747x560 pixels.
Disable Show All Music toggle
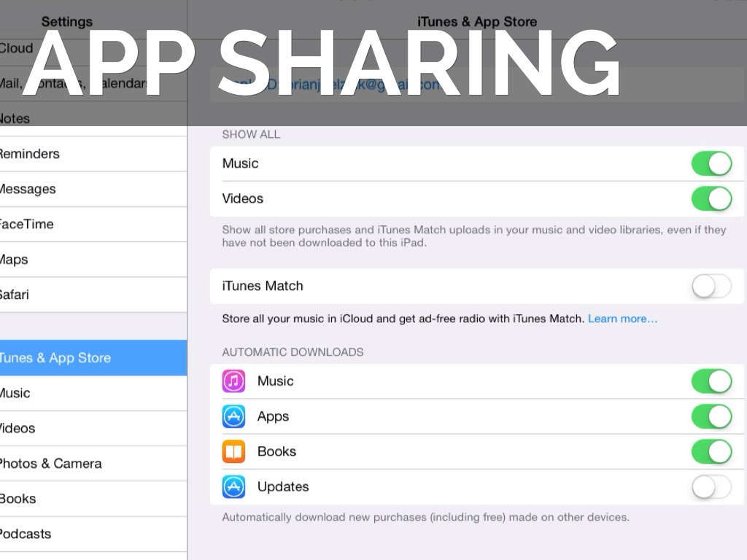711,163
